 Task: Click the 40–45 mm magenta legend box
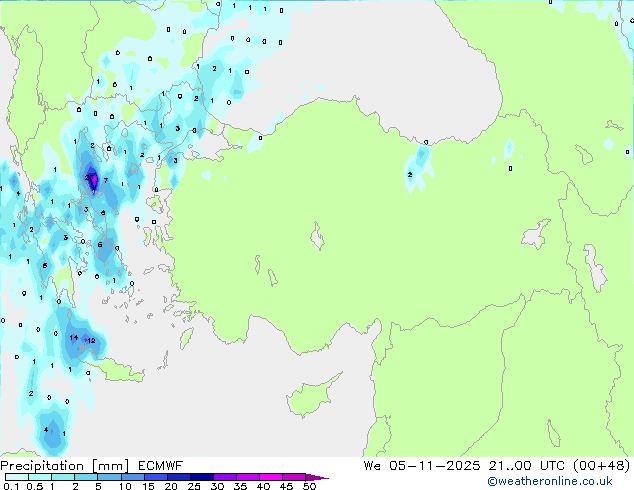(271, 477)
